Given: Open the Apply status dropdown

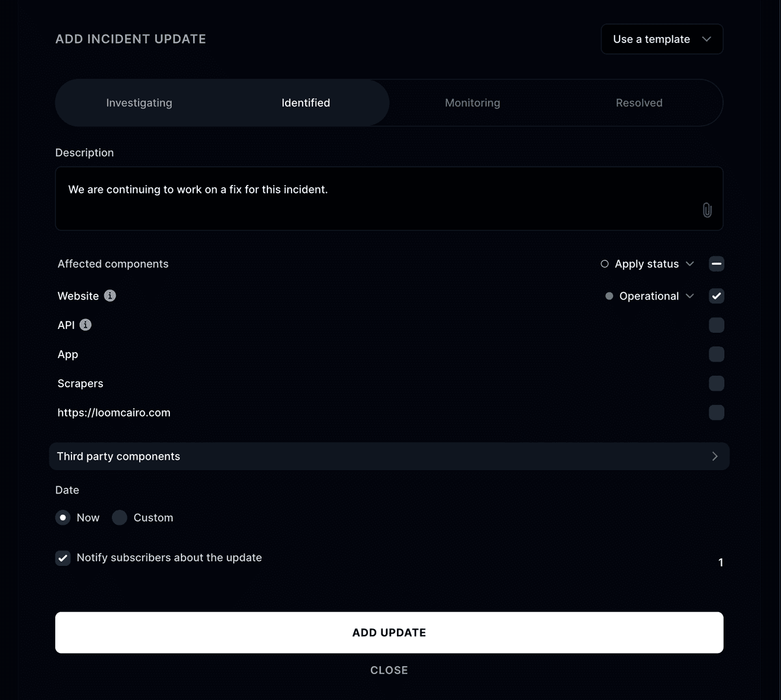Looking at the screenshot, I should [x=689, y=264].
